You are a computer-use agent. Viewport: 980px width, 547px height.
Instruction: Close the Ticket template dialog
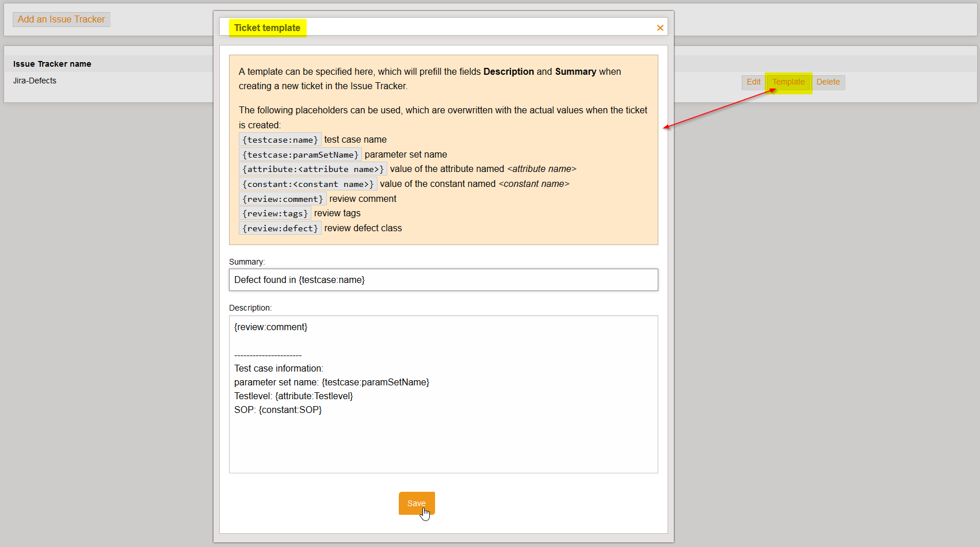tap(660, 28)
